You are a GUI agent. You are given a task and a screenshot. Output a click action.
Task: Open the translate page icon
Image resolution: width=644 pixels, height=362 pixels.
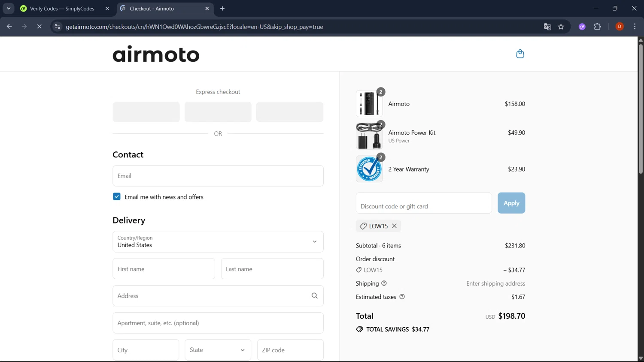(547, 27)
